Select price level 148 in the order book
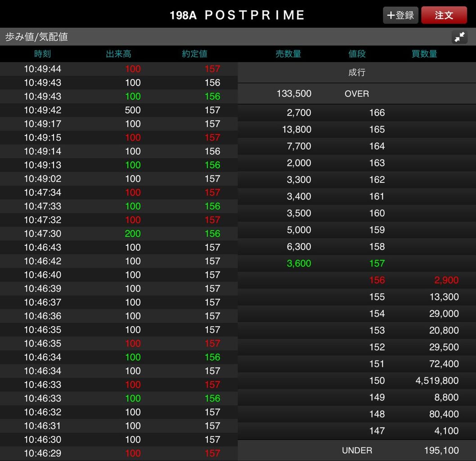Viewport: 476px width, 461px height. coord(377,414)
